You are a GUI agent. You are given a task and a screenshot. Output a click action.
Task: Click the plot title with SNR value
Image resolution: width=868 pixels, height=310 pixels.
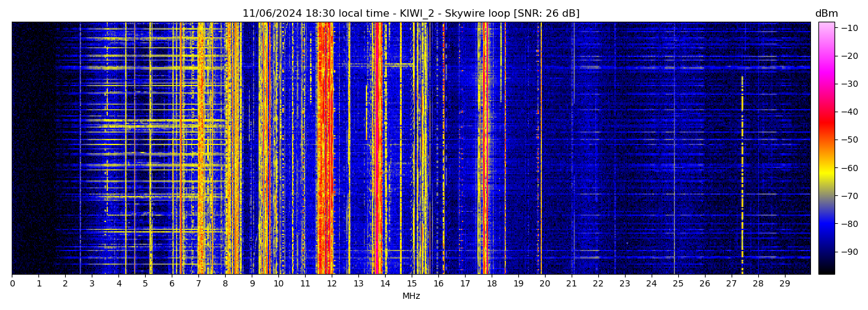pos(410,14)
